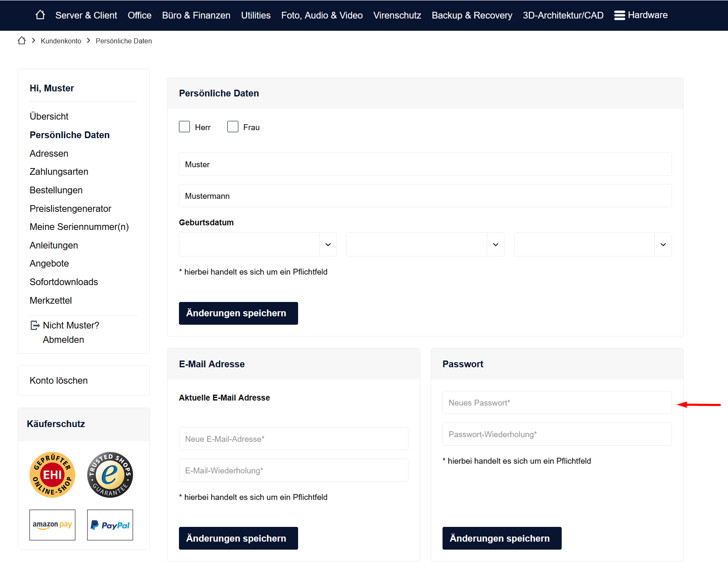Click the breadcrumb home icon
The width and height of the screenshot is (728, 577).
22,41
